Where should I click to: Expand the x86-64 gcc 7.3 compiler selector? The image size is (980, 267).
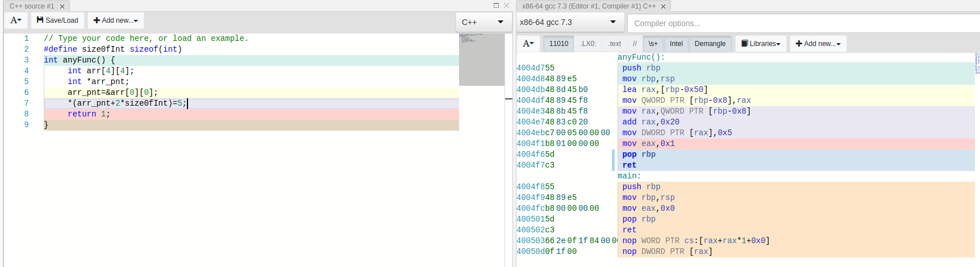(568, 22)
